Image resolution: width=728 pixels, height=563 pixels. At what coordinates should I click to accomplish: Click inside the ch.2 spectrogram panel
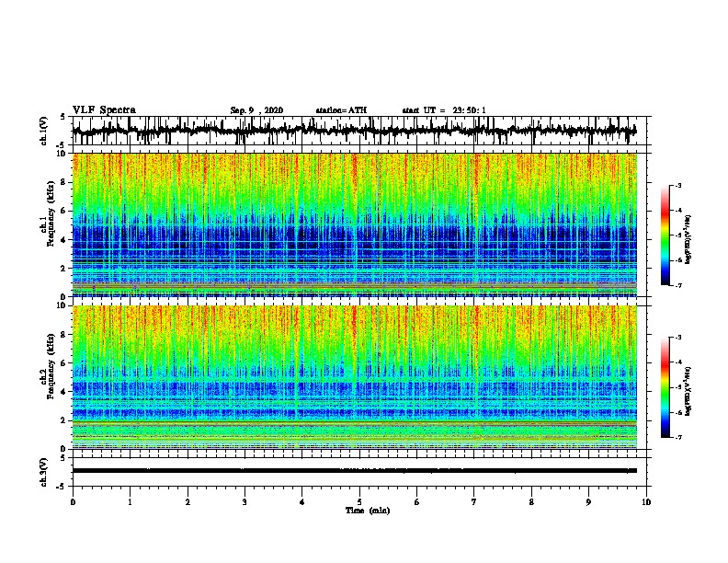[x=354, y=377]
